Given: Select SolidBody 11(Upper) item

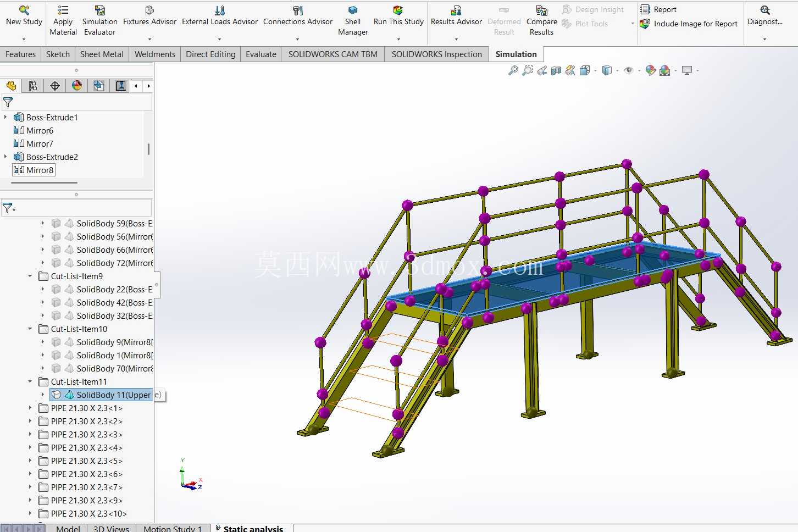Looking at the screenshot, I should 101,395.
